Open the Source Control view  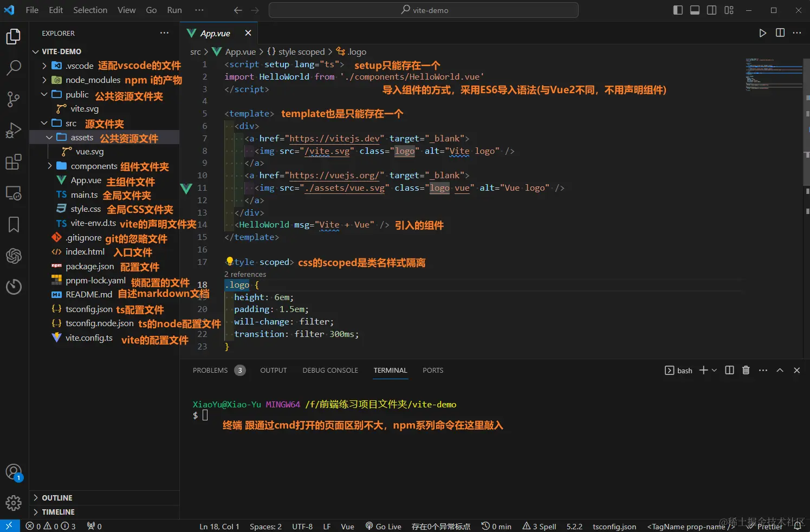coord(14,99)
